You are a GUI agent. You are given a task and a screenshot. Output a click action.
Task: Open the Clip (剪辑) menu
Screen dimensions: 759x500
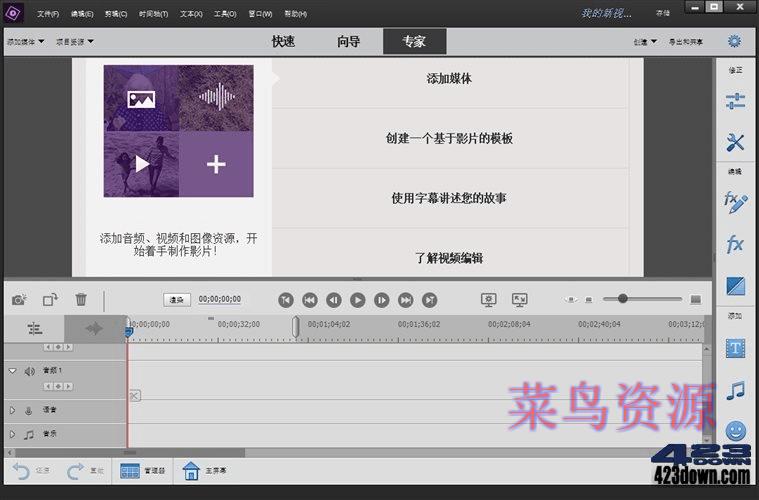(116, 14)
